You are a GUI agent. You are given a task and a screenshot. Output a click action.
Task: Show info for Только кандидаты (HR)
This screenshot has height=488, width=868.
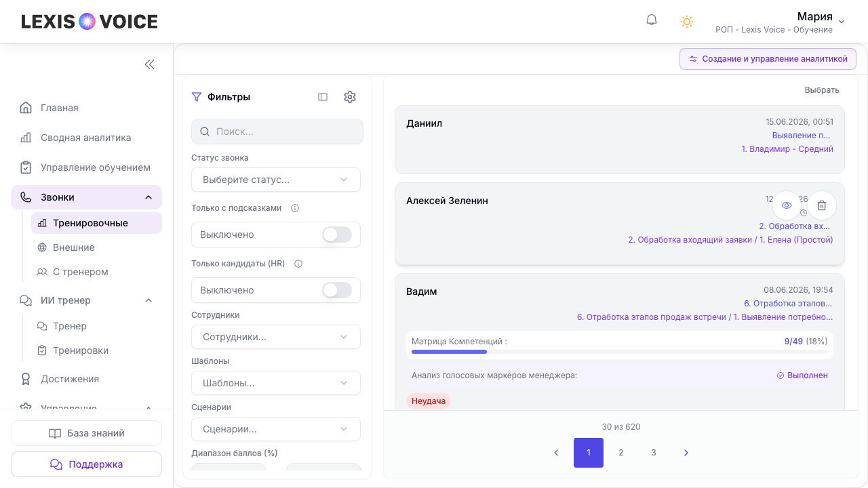[x=298, y=264]
